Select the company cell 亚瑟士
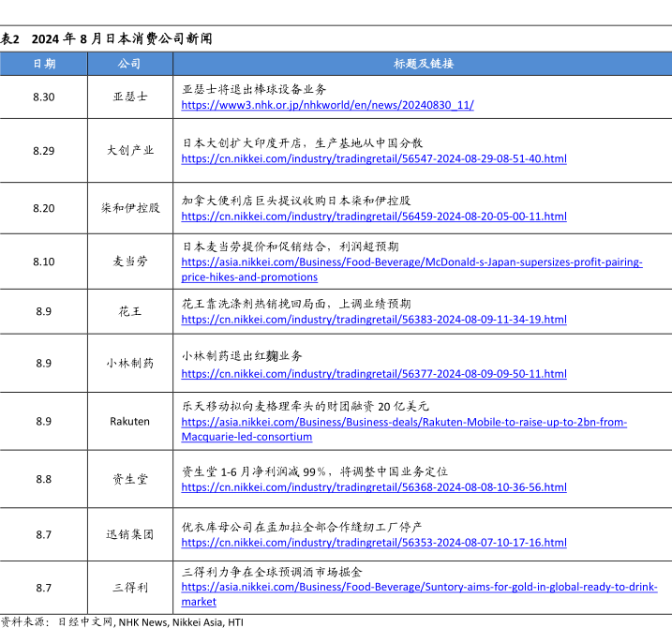 tap(130, 97)
